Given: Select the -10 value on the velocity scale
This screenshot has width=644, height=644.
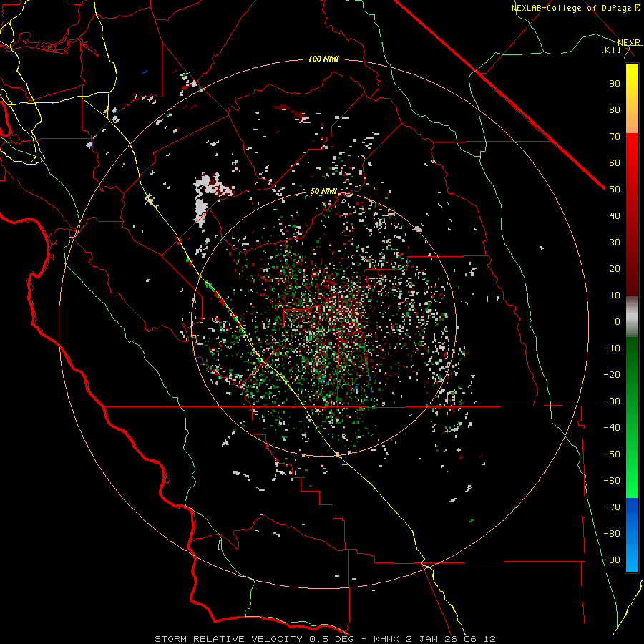Looking at the screenshot, I should 612,348.
